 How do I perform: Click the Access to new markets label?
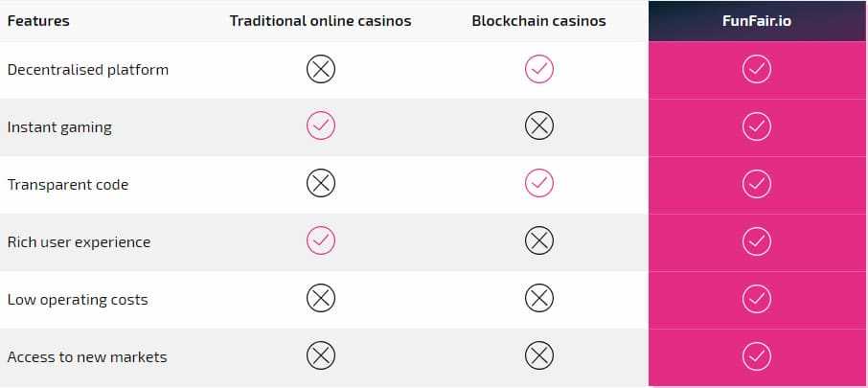pos(87,356)
